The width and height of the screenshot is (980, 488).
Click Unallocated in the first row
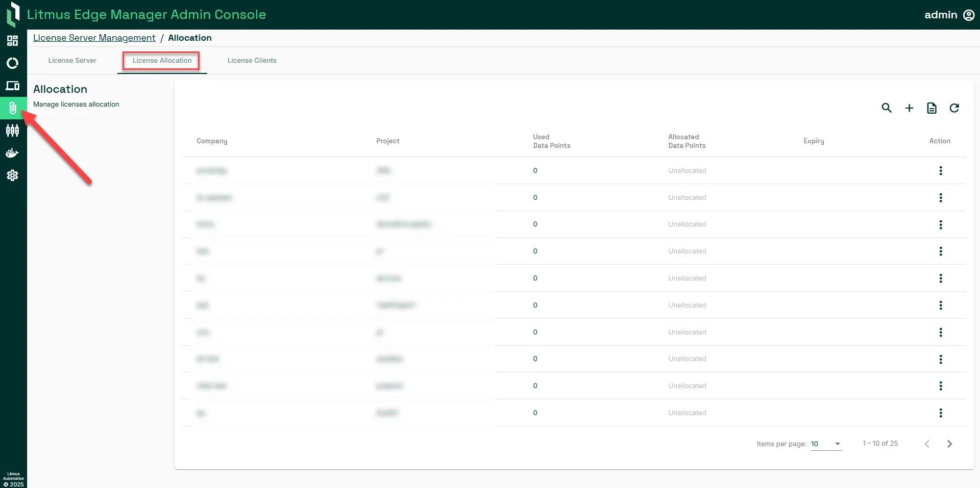tap(687, 171)
